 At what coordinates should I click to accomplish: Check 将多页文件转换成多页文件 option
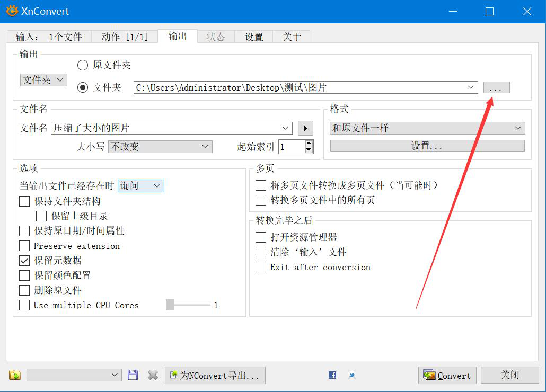point(261,185)
